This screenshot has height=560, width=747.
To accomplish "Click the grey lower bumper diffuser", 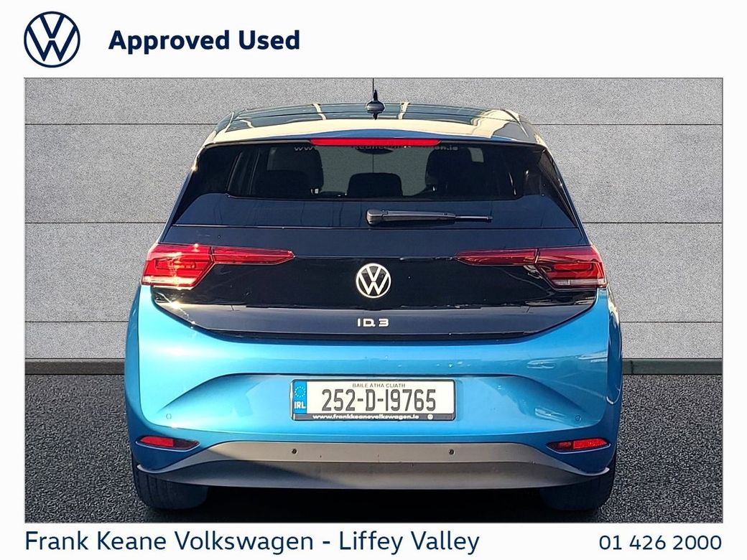I will (373, 465).
